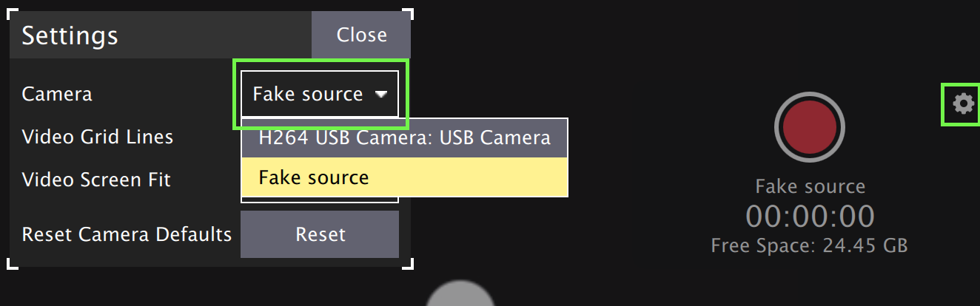The height and width of the screenshot is (306, 980).
Task: Start recording with the red record button
Action: [x=809, y=128]
